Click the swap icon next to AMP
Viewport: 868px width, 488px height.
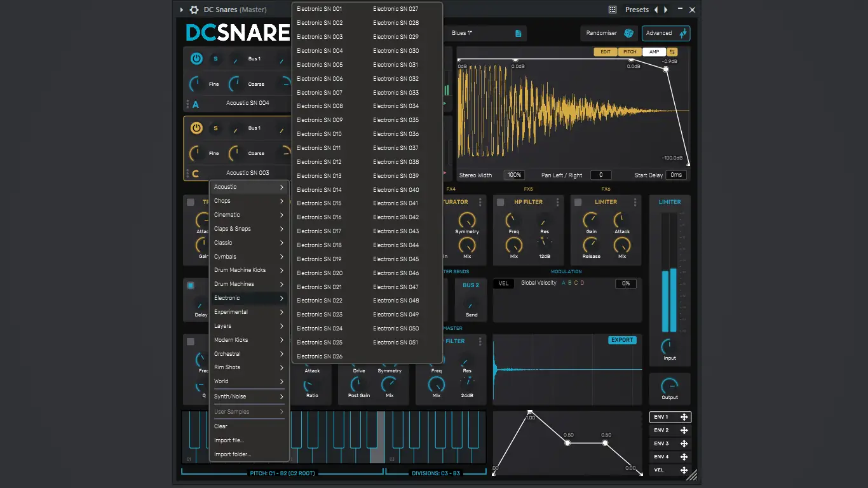672,51
